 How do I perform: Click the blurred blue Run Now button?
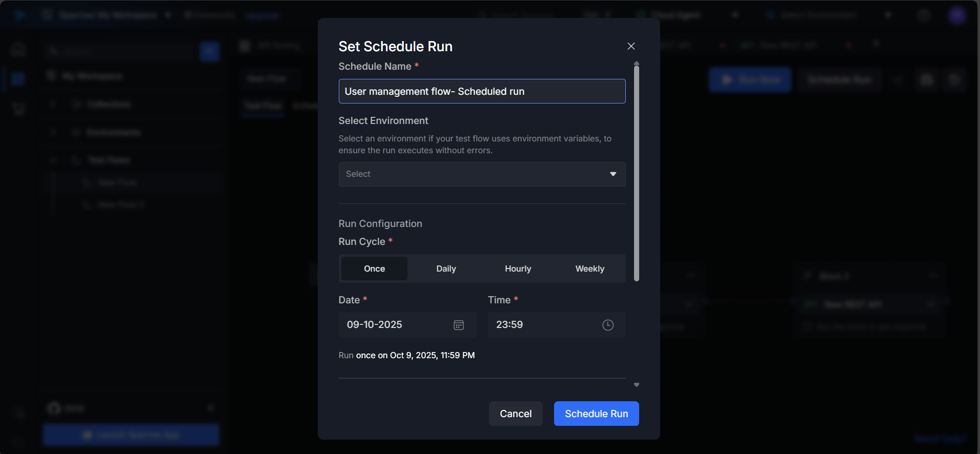coord(750,79)
